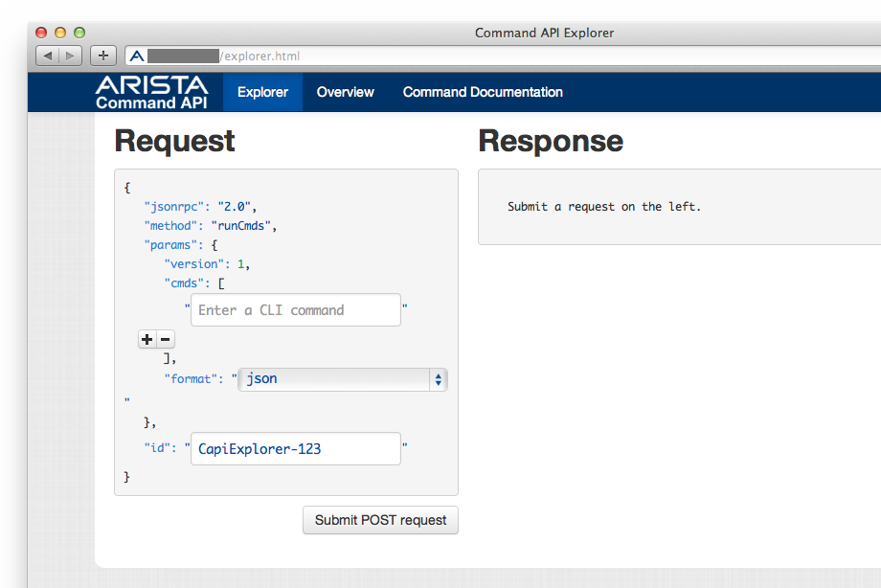Image resolution: width=881 pixels, height=588 pixels.
Task: Click the browser back arrow button
Action: tap(48, 56)
